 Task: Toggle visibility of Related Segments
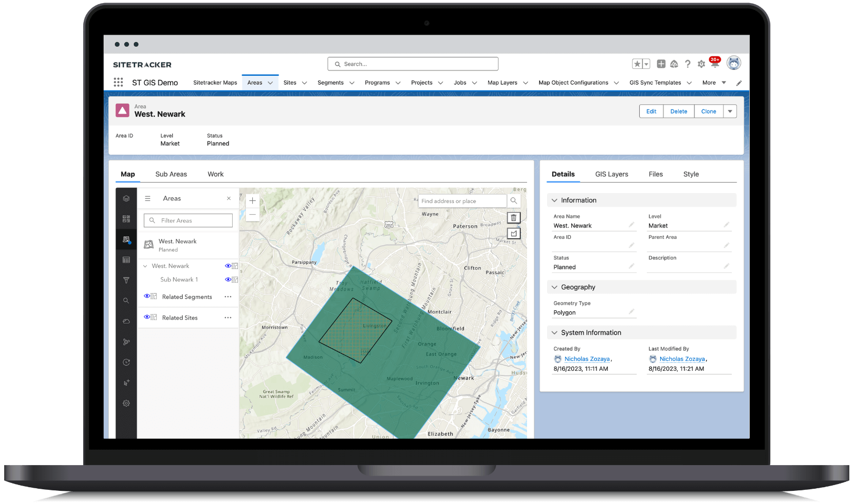pyautogui.click(x=147, y=296)
